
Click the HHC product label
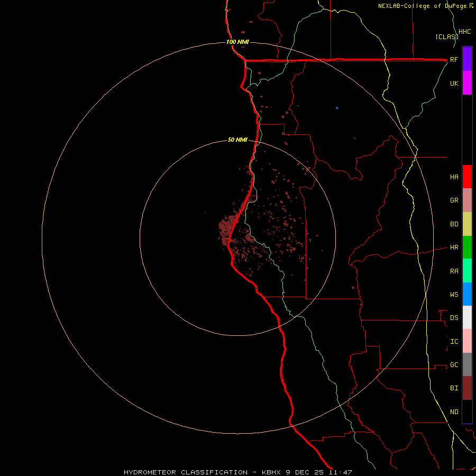[465, 32]
